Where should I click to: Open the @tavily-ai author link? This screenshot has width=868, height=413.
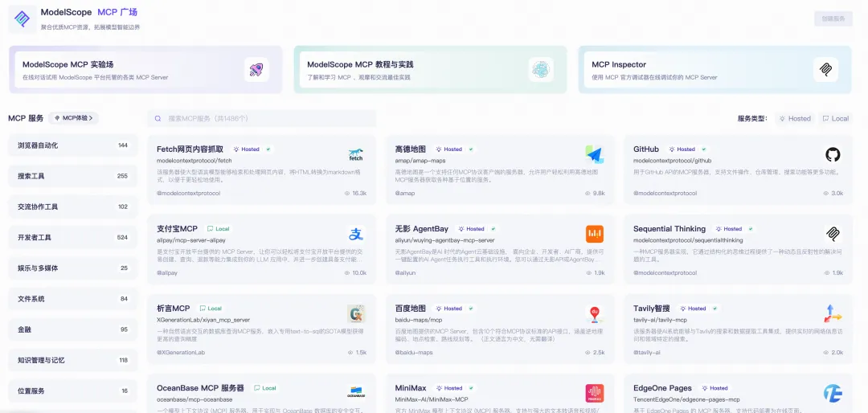tap(646, 353)
